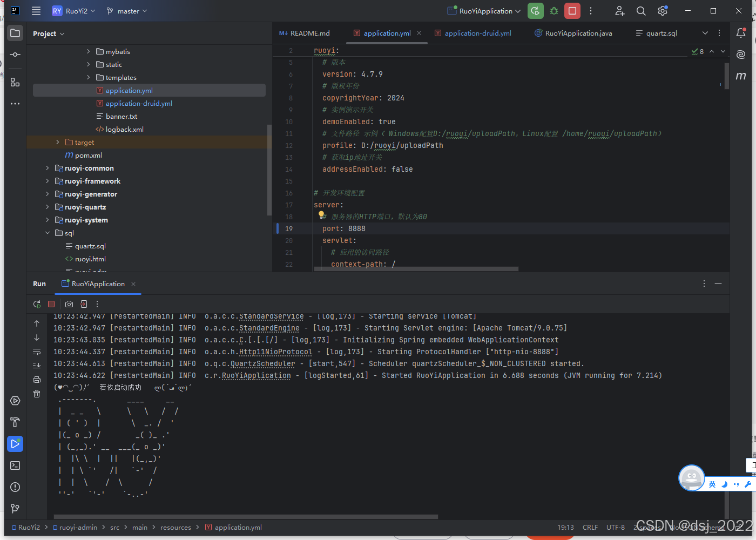The height and width of the screenshot is (540, 756).
Task: Switch to README.md tab
Action: 305,33
